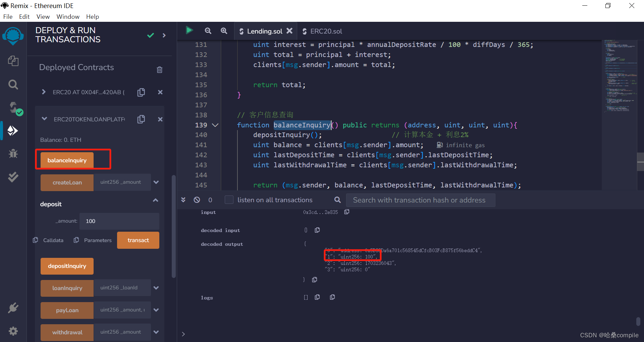
Task: Open the Search in files sidebar icon
Action: tap(13, 84)
